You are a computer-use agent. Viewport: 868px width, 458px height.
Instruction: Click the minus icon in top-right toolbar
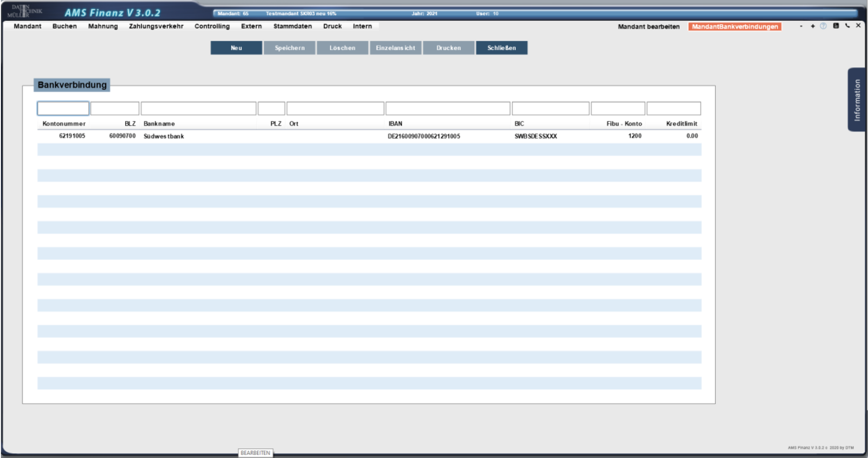tap(801, 26)
